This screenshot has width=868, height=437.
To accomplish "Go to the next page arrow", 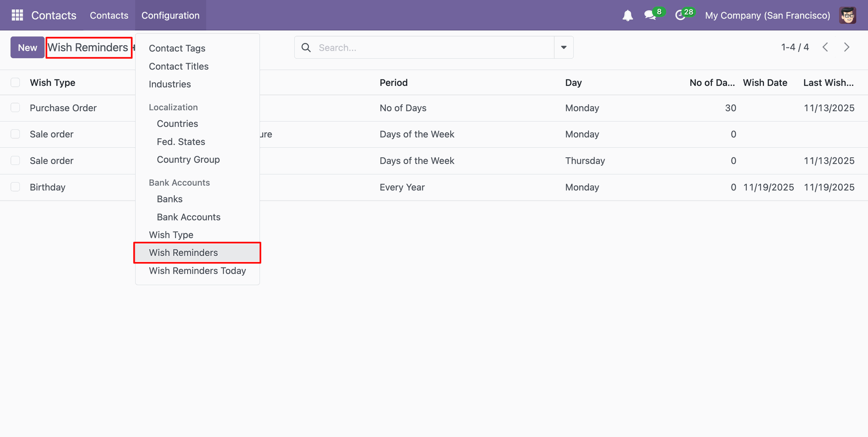I will (x=846, y=47).
